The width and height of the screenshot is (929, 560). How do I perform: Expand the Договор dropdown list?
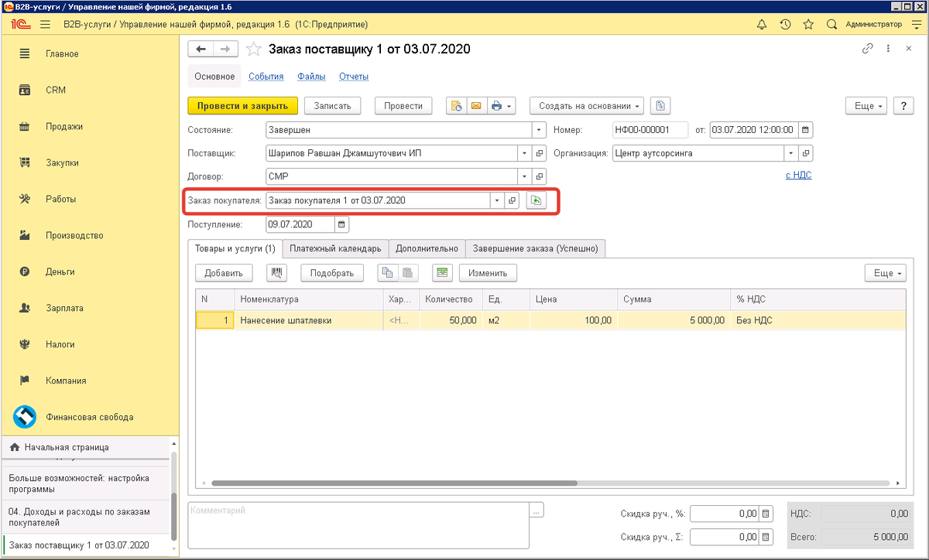tap(525, 176)
